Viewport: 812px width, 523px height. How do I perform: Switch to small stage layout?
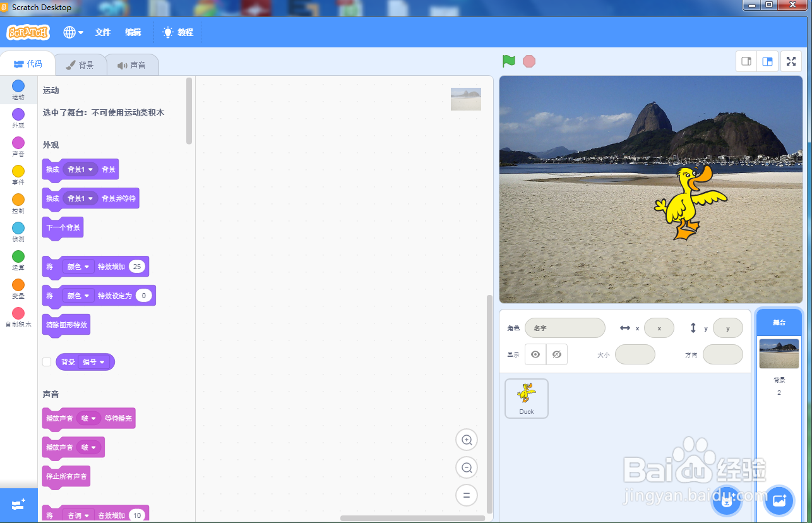click(x=747, y=61)
